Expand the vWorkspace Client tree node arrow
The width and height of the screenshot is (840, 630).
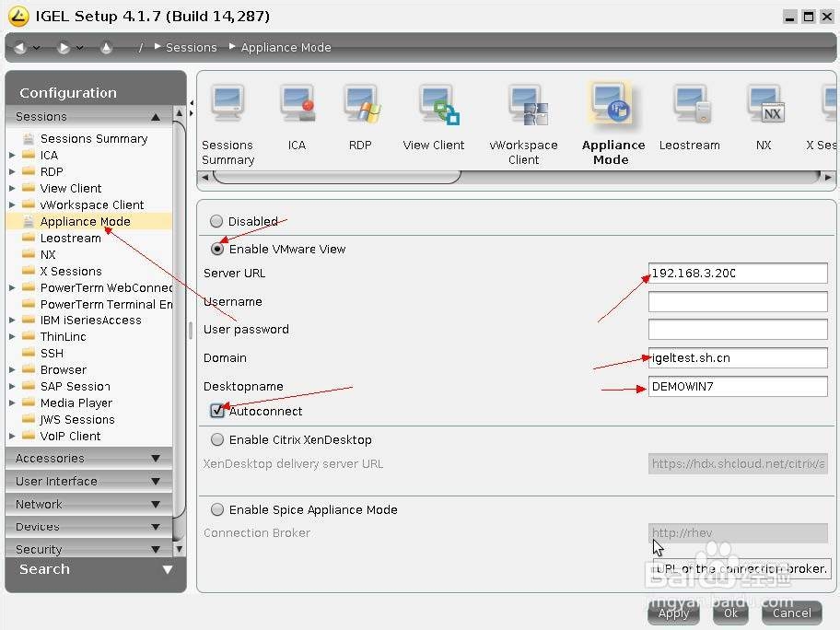tap(12, 205)
